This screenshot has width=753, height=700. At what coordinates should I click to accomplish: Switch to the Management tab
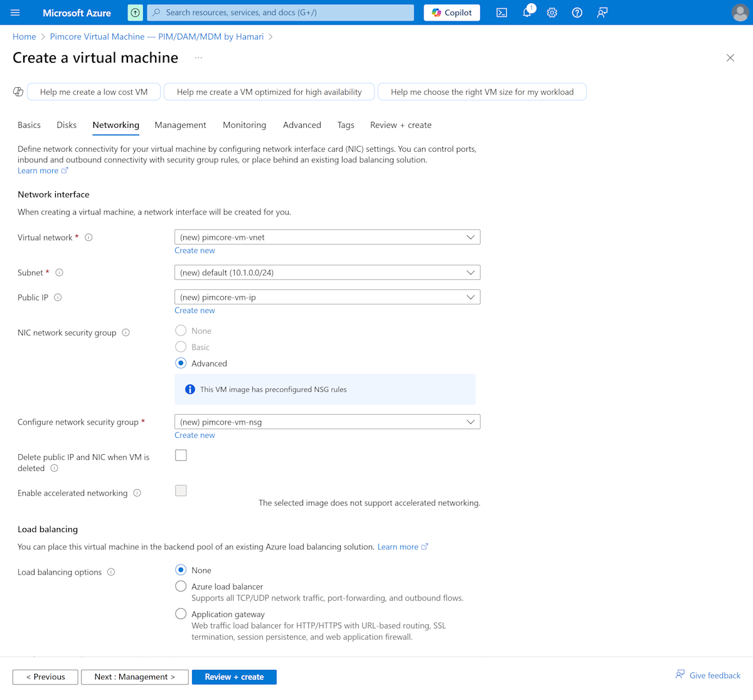[x=180, y=125]
